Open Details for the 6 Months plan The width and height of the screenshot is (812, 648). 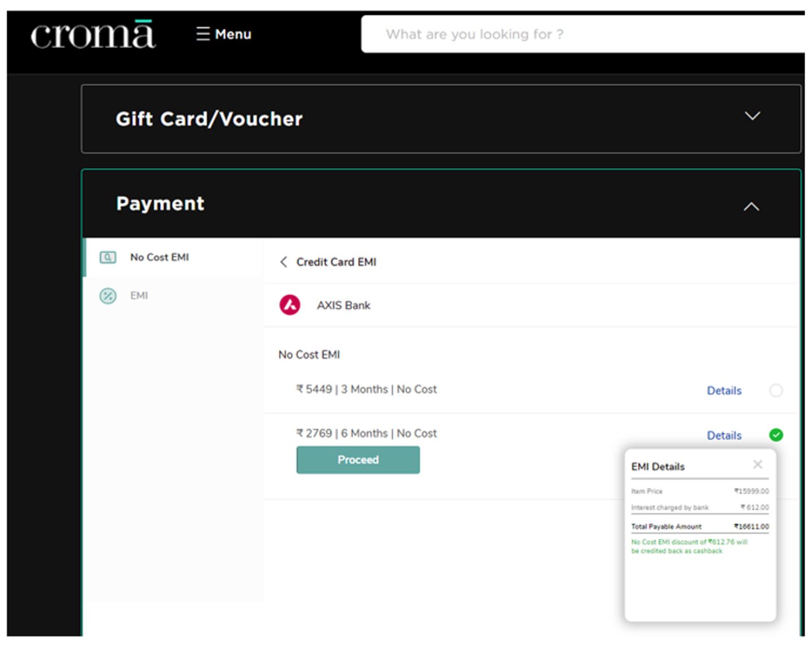pos(724,436)
